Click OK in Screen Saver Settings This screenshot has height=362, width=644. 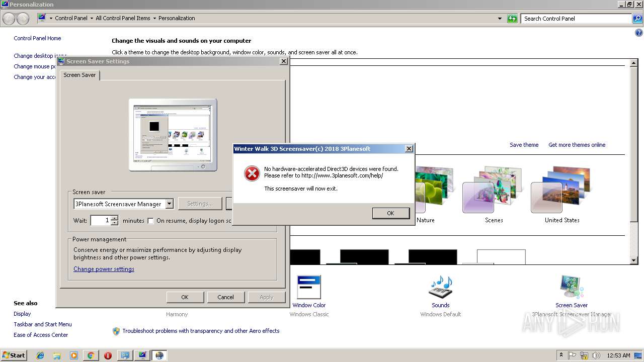click(185, 297)
